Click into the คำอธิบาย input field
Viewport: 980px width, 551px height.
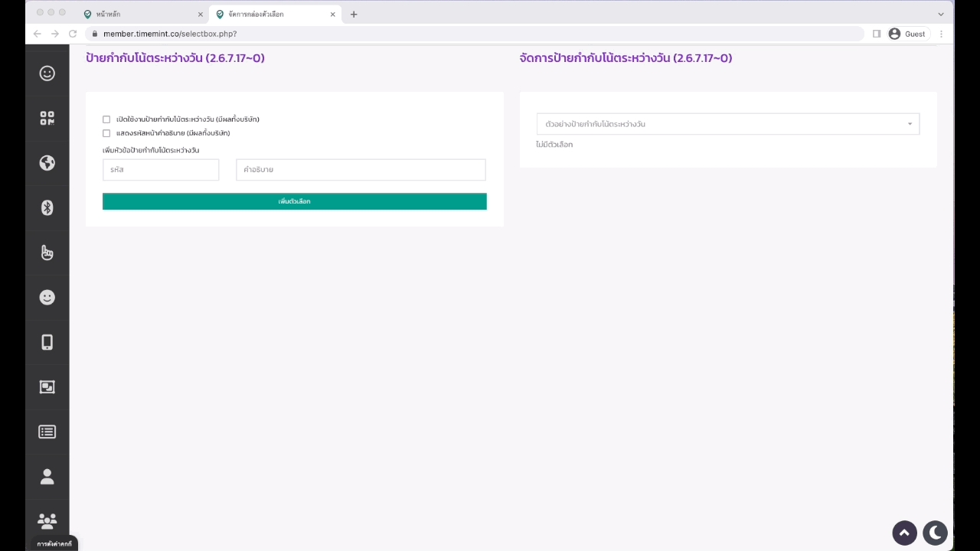click(x=361, y=170)
